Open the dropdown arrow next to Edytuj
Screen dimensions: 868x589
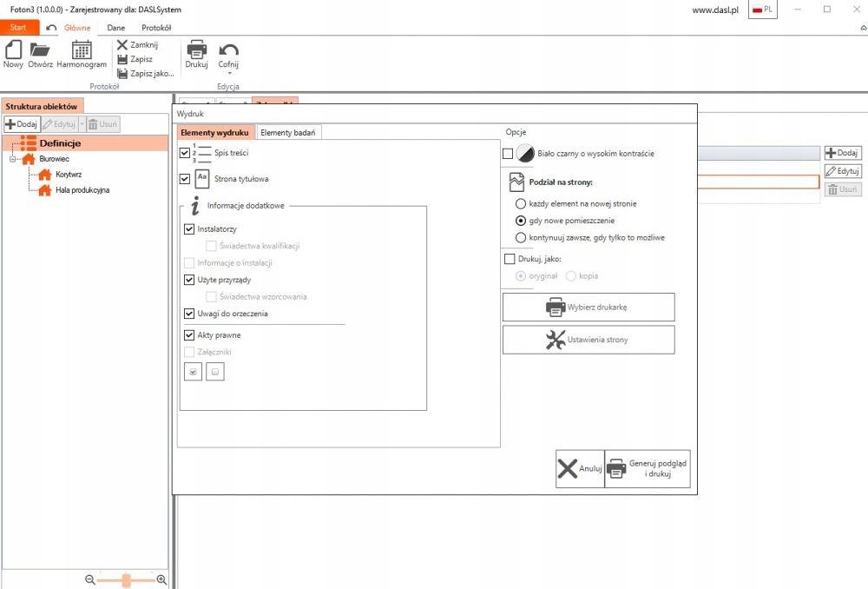tap(82, 124)
